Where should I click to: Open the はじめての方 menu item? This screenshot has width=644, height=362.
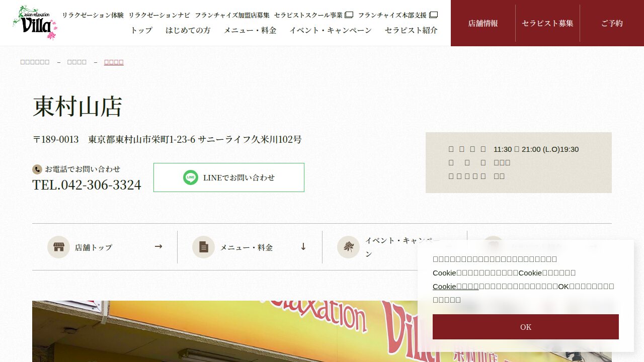click(188, 30)
